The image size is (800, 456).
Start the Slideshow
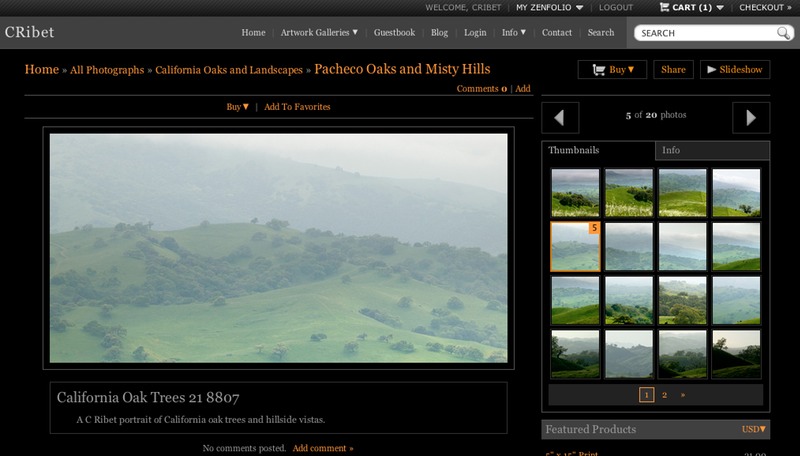[735, 69]
